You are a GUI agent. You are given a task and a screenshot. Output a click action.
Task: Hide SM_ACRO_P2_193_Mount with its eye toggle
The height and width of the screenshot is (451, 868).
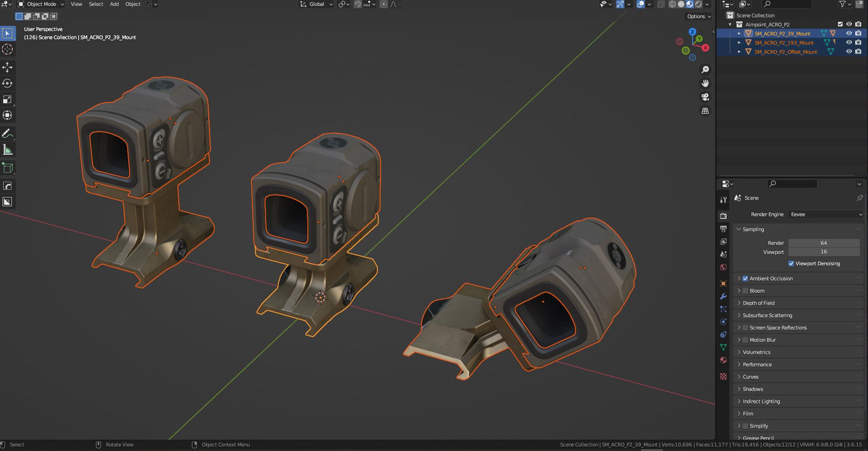point(849,42)
